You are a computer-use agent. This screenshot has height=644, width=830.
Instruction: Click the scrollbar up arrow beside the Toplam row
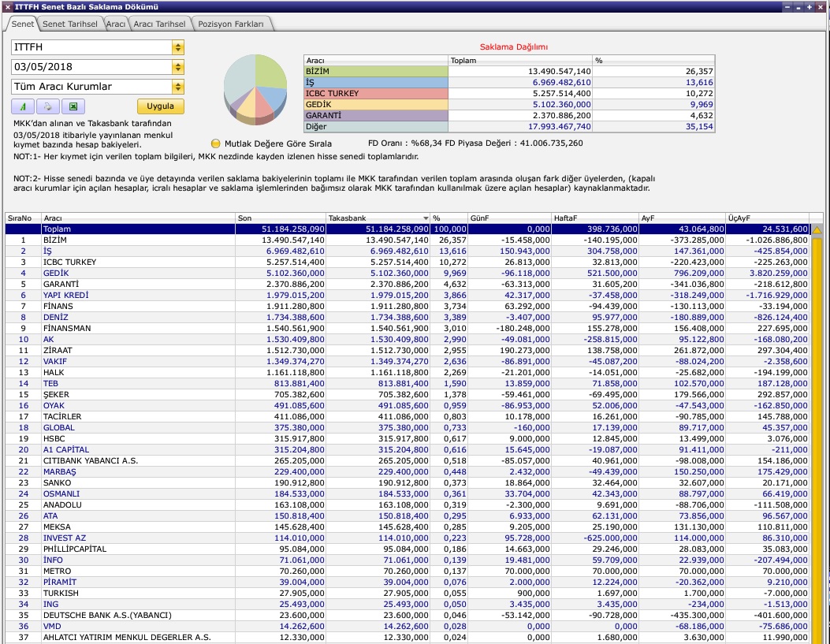[x=817, y=229]
